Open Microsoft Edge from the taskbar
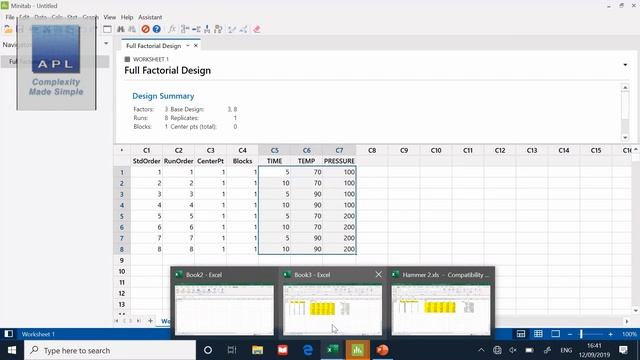Image resolution: width=640 pixels, height=360 pixels. click(307, 350)
